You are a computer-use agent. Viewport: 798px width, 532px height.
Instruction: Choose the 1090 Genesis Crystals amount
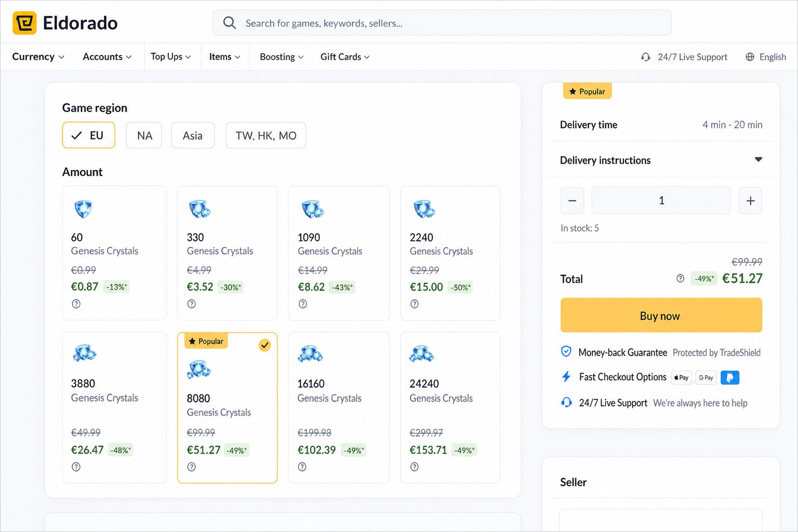tap(339, 253)
